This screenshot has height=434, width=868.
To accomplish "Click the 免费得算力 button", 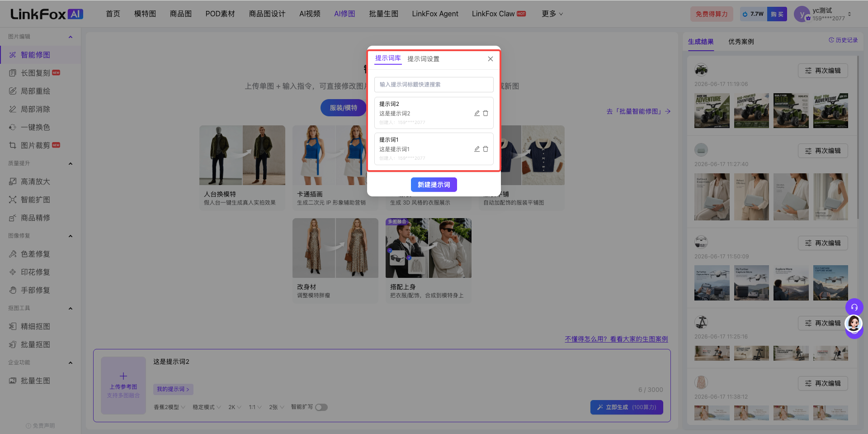I will point(712,14).
